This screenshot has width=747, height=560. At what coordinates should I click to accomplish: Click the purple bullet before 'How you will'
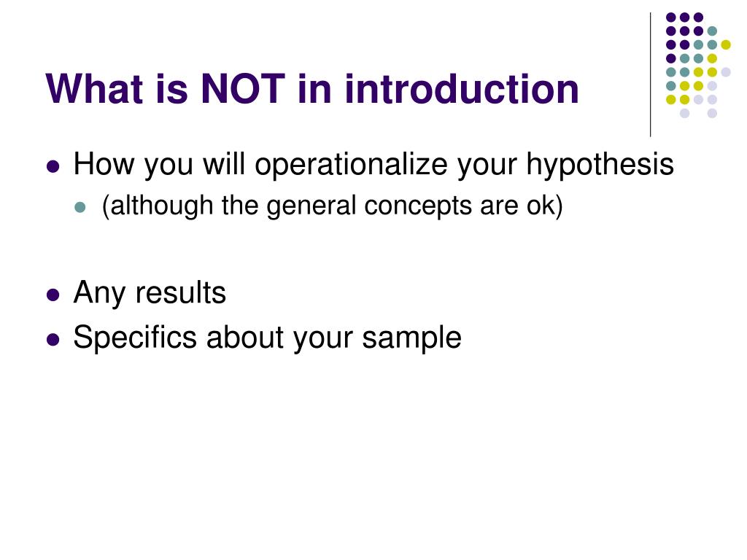53,167
